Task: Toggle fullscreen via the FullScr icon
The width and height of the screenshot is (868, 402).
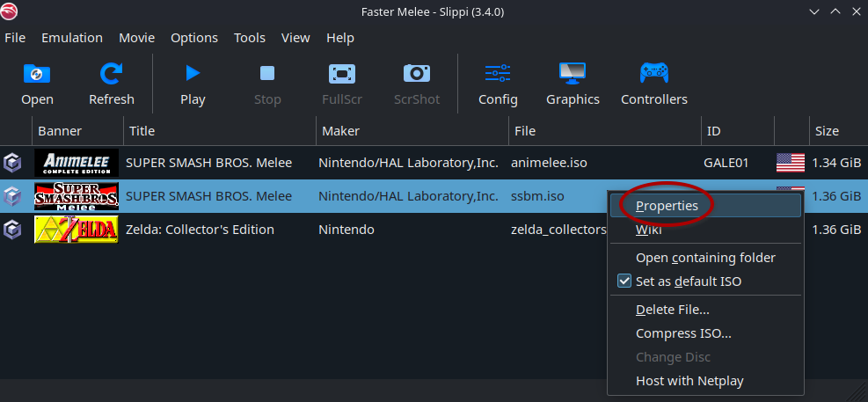Action: point(342,74)
